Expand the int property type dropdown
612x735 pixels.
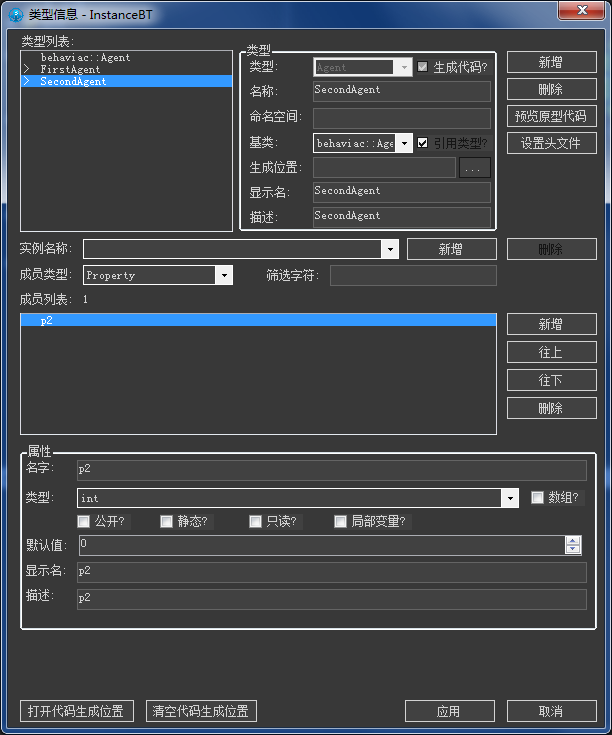[510, 497]
